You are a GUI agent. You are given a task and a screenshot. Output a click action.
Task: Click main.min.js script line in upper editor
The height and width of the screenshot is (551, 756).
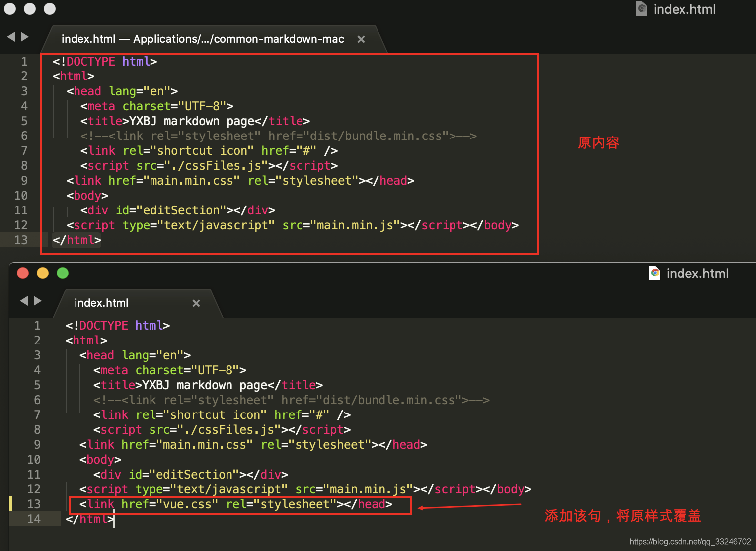pos(293,225)
